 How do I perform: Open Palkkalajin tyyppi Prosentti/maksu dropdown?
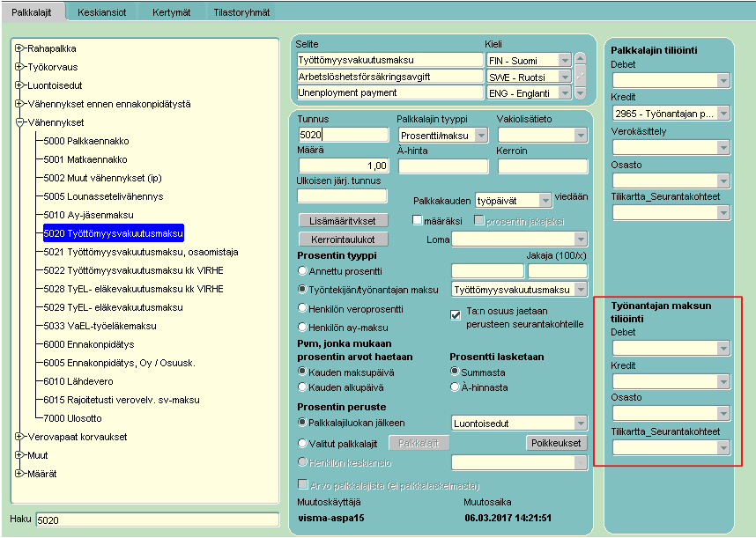coord(481,136)
